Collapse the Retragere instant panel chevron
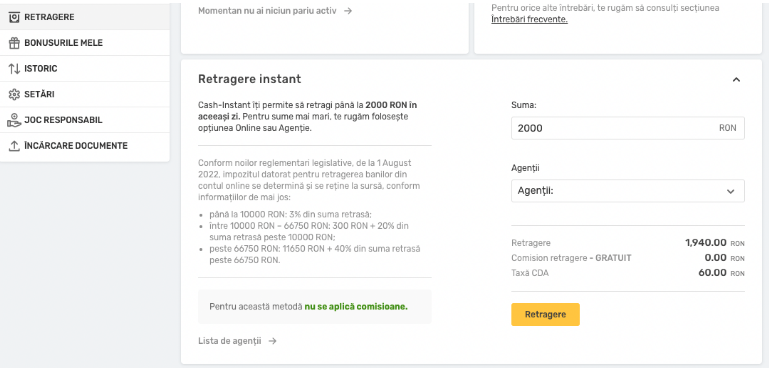Viewport: 769px width, 368px height. pyautogui.click(x=736, y=79)
